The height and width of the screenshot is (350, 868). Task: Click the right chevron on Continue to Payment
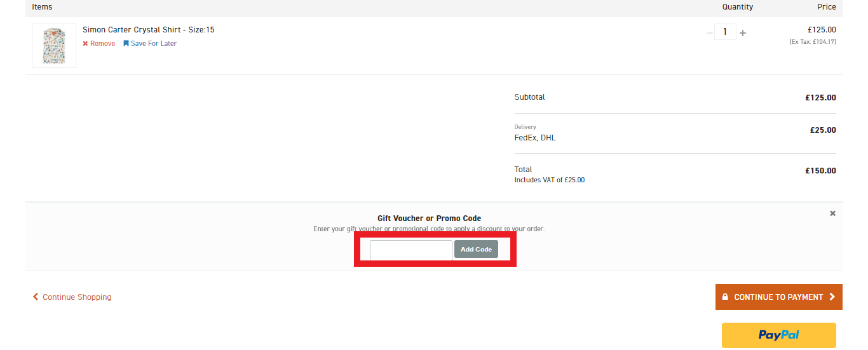[832, 297]
